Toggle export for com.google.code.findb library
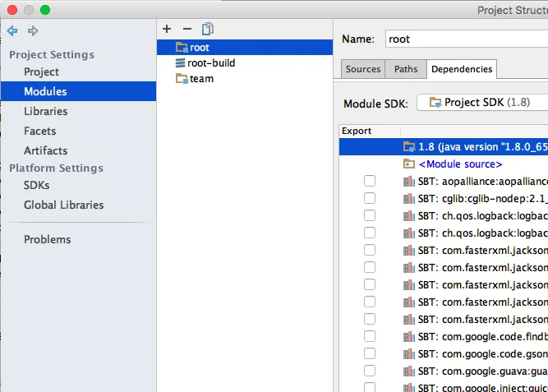Viewport: 548px width, 392px height. [x=370, y=336]
